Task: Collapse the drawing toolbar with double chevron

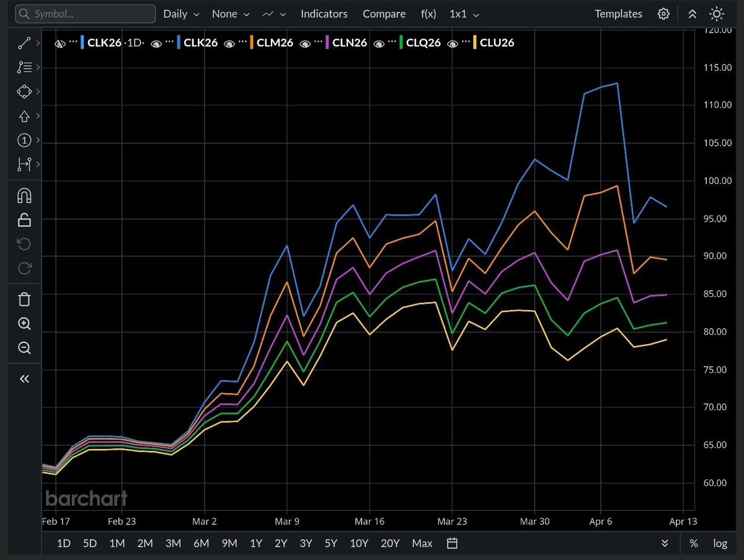Action: click(24, 379)
